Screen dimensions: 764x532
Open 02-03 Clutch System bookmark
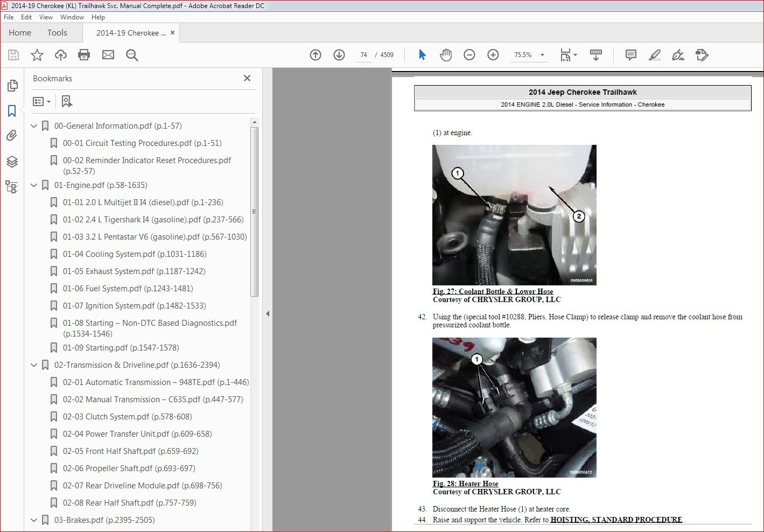[128, 417]
